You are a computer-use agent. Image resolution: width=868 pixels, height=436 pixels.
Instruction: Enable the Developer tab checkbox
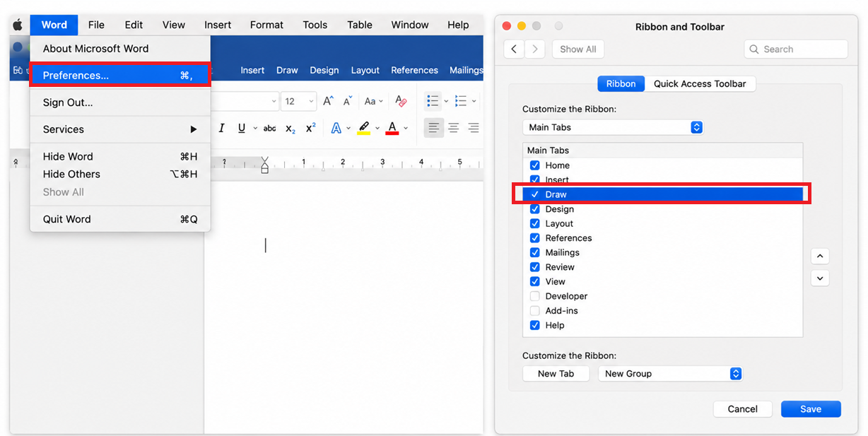[535, 296]
